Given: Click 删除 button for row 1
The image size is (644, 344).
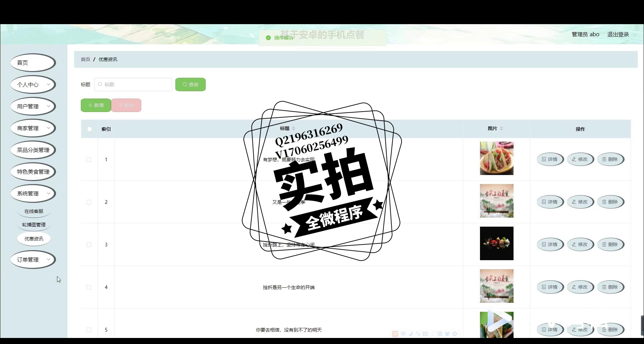Looking at the screenshot, I should 610,160.
